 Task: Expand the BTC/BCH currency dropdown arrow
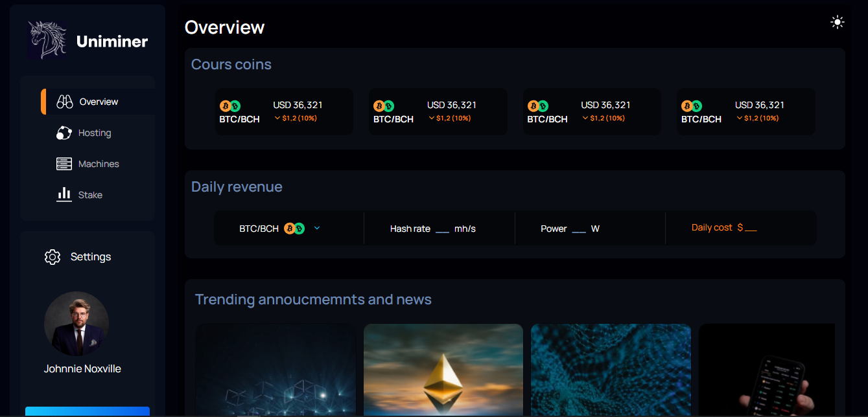pyautogui.click(x=317, y=228)
